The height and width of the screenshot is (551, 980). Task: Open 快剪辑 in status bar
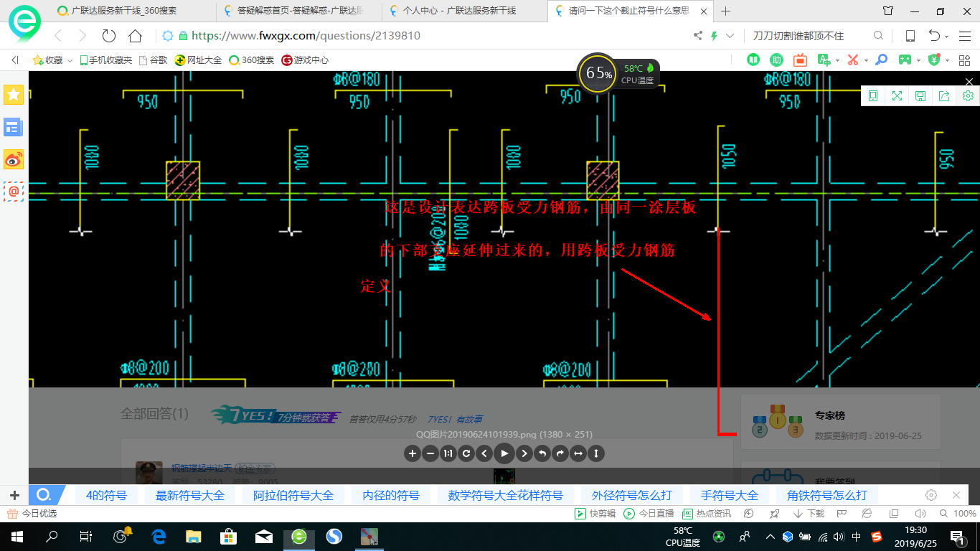(595, 514)
